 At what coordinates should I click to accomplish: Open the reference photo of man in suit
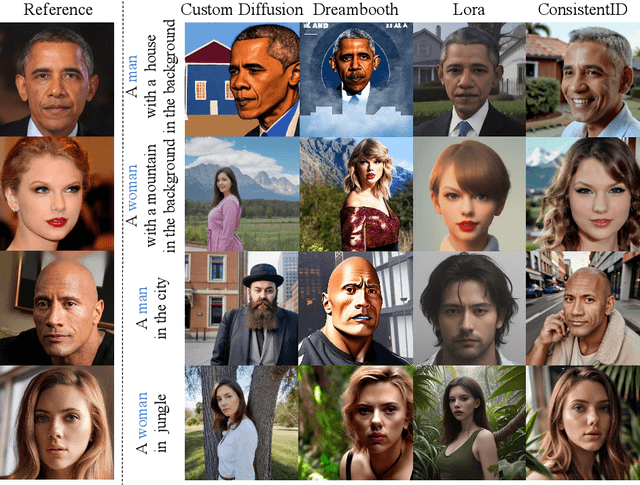click(x=56, y=80)
